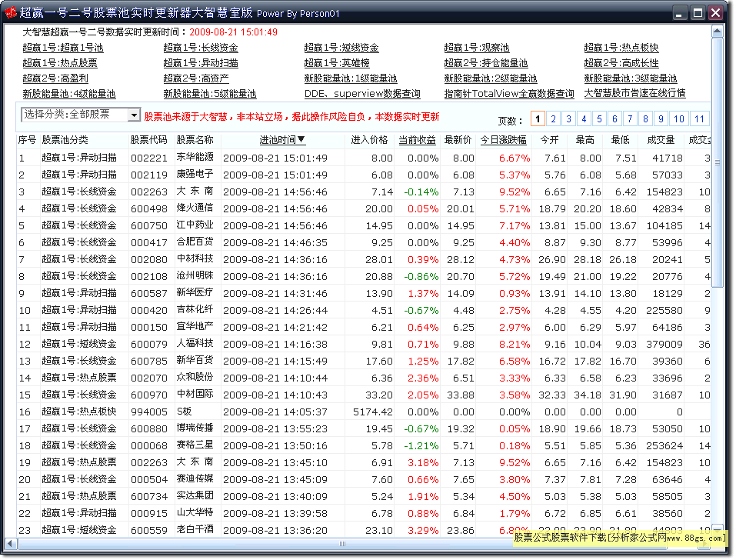736x560 pixels.
Task: Open the 超赢1号:超赢1号池 link
Action: click(63, 48)
